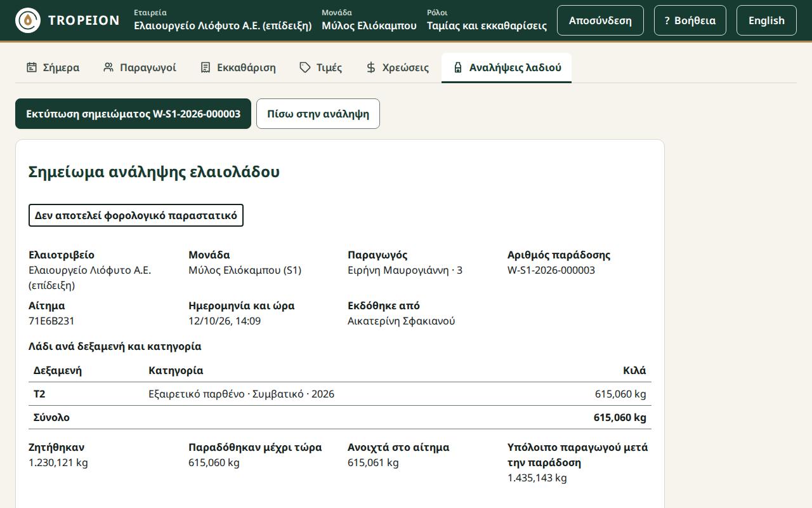Click the receipt icon beside Εκκαθάριση
Image resolution: width=812 pixels, height=508 pixels.
coord(206,67)
